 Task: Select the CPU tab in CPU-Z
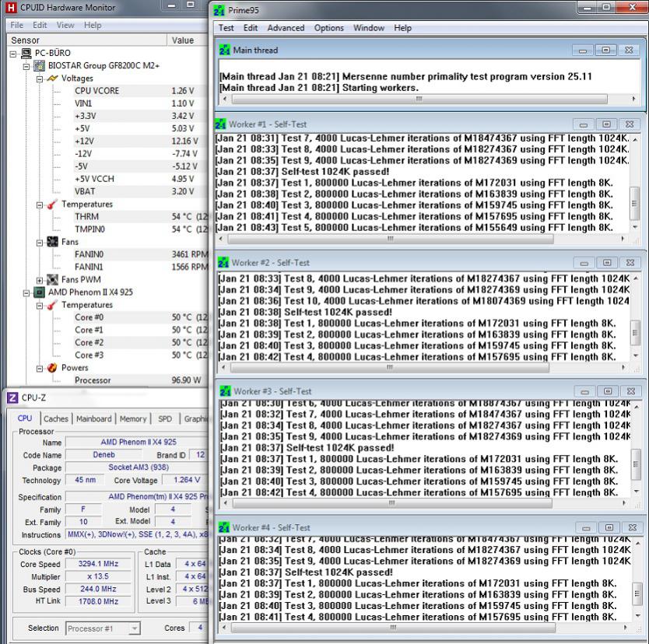pyautogui.click(x=25, y=418)
